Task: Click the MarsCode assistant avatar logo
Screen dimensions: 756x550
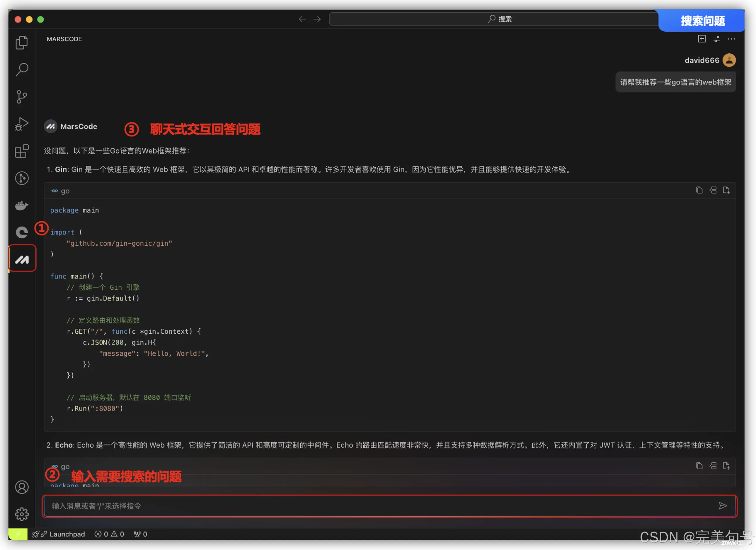Action: pyautogui.click(x=51, y=126)
